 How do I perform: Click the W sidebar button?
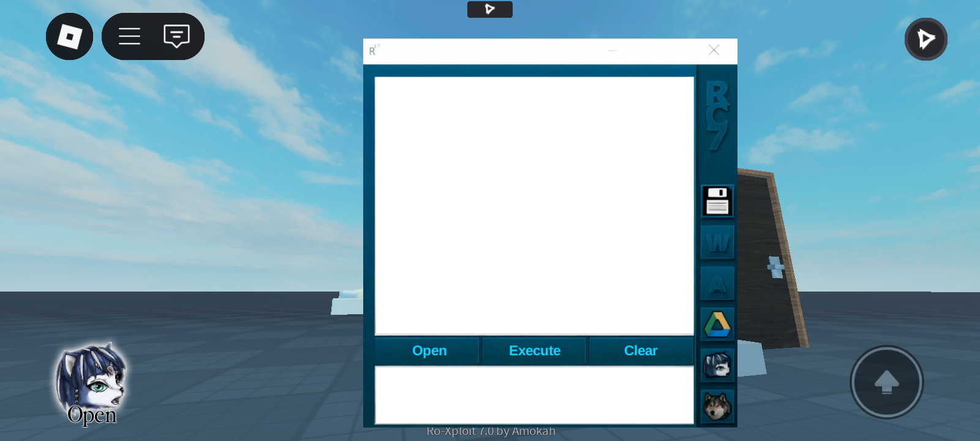tap(717, 243)
